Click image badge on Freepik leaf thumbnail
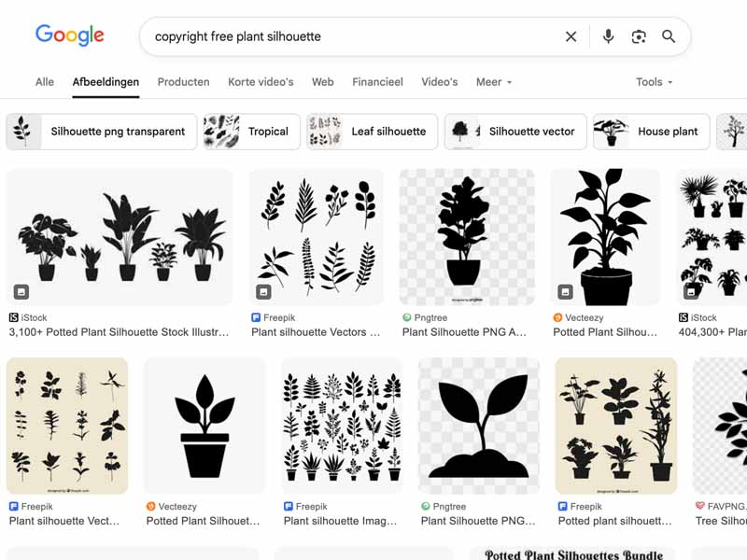The width and height of the screenshot is (747, 560). pyautogui.click(x=263, y=292)
